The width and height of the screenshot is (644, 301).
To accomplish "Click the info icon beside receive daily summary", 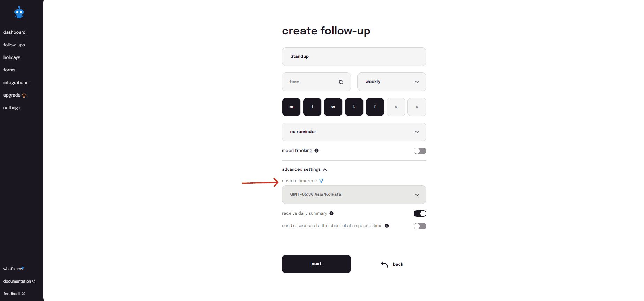I will 331,213.
